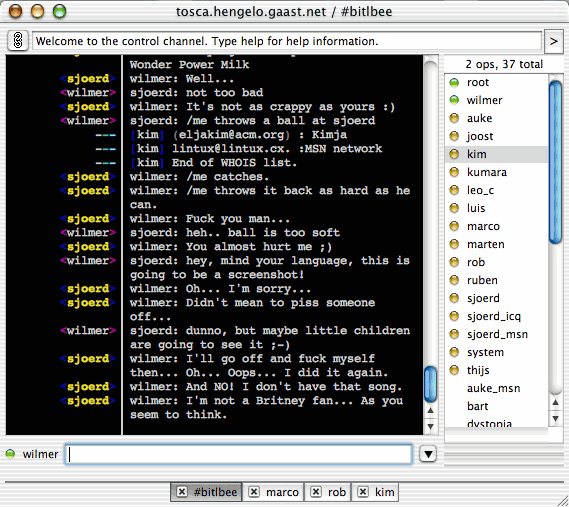Close the marco tab
The height and width of the screenshot is (507, 569).
point(254,492)
